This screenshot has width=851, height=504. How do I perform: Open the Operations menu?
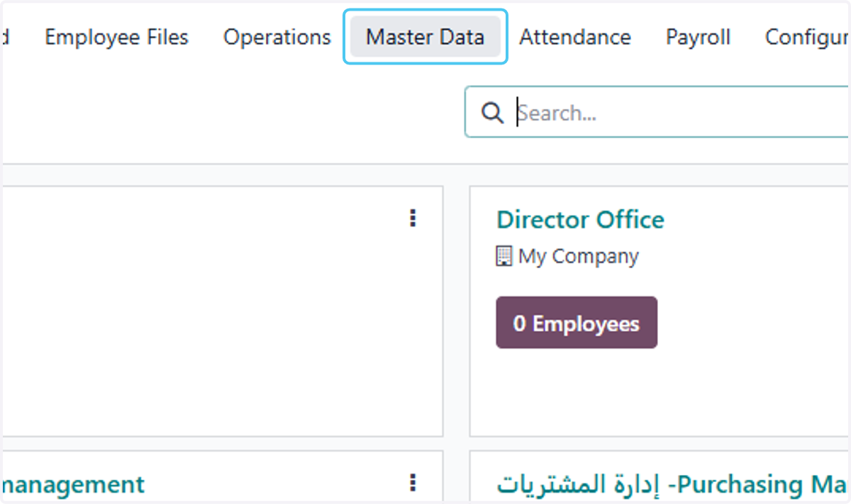coord(277,37)
